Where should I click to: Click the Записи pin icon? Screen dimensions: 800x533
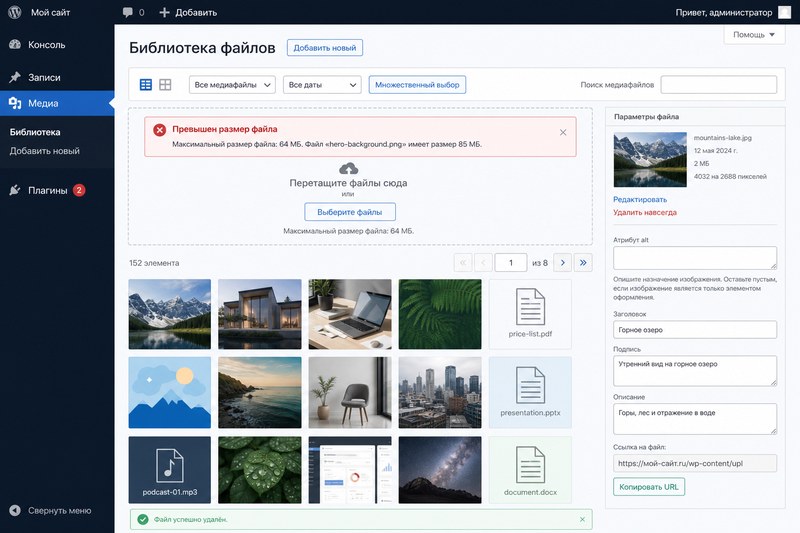click(15, 77)
